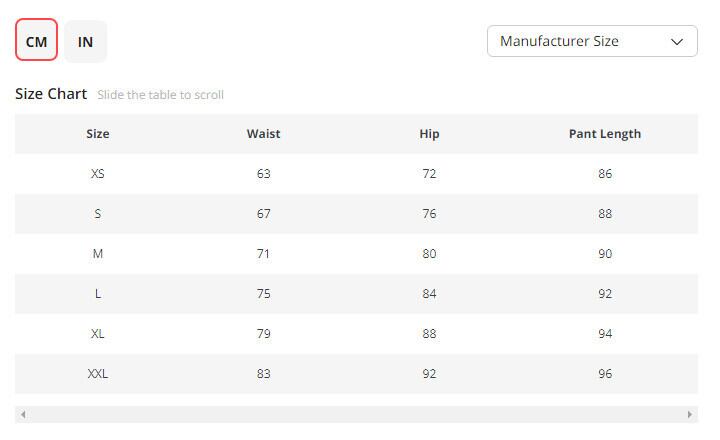This screenshot has width=720, height=440.
Task: Switch measurement units to CM
Action: pos(37,41)
